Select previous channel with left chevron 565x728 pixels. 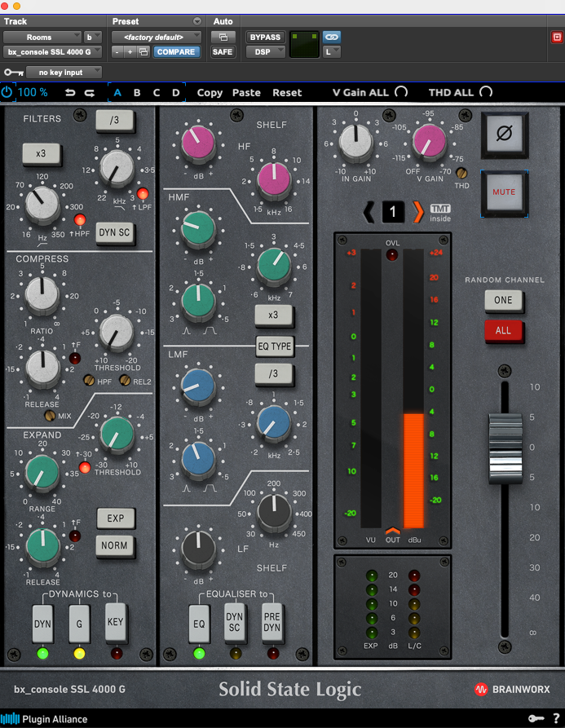pos(369,212)
